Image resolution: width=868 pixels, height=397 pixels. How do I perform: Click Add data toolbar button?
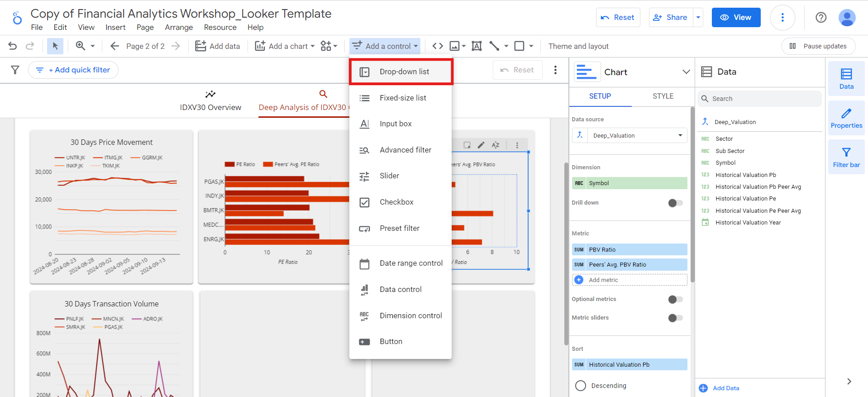coord(218,46)
